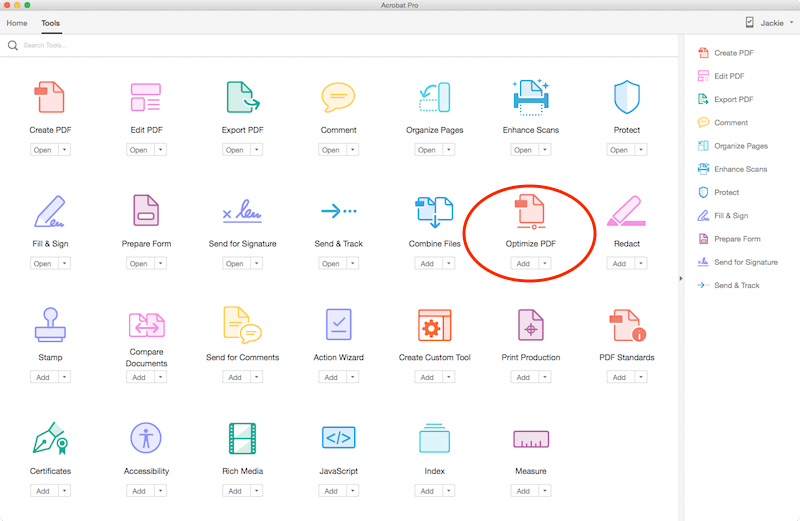The height and width of the screenshot is (521, 800).
Task: Open Protect from the right sidebar
Action: point(727,192)
